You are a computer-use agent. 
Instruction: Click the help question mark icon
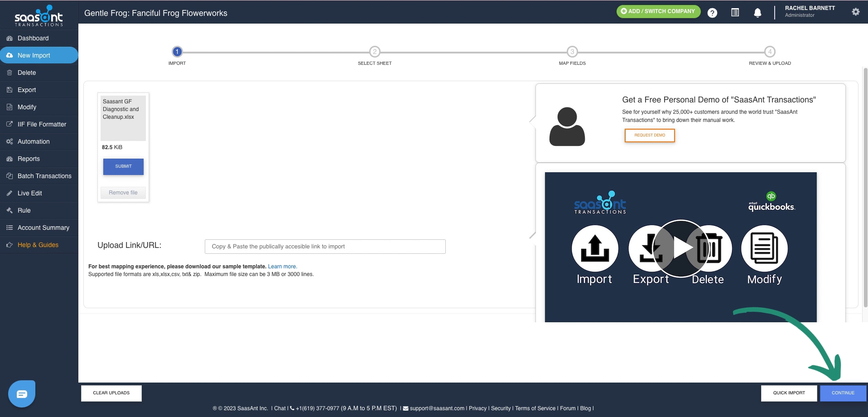[x=712, y=13]
